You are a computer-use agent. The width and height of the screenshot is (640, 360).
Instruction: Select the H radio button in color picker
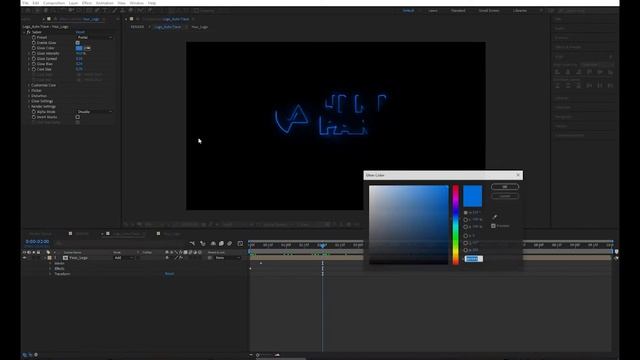coord(466,213)
